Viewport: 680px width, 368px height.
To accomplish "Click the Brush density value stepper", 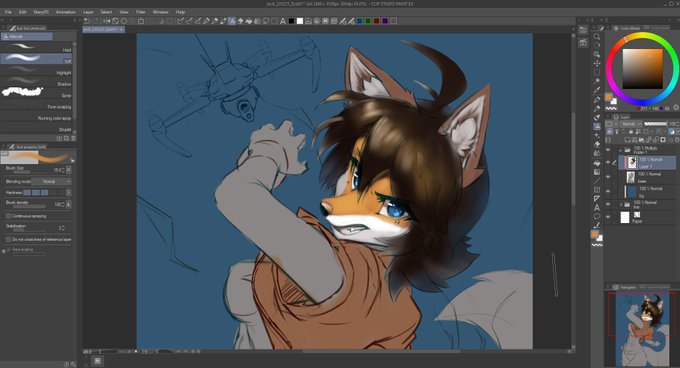I will click(x=63, y=204).
